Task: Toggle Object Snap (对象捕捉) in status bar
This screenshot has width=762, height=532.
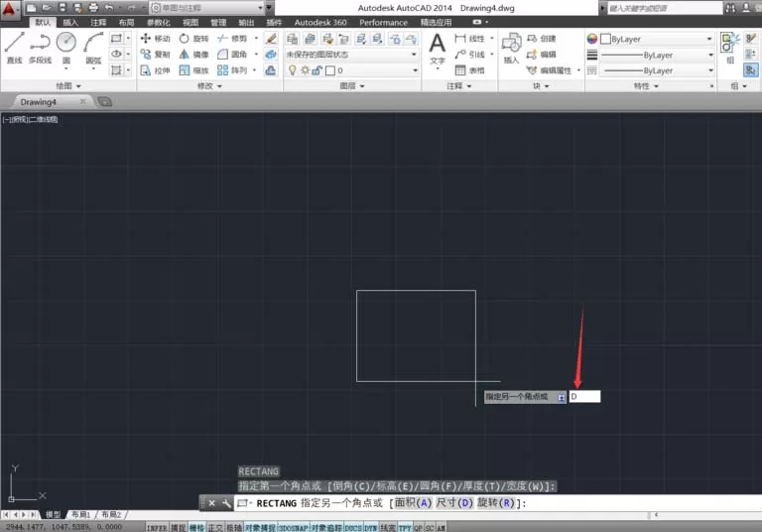Action: pos(260,528)
